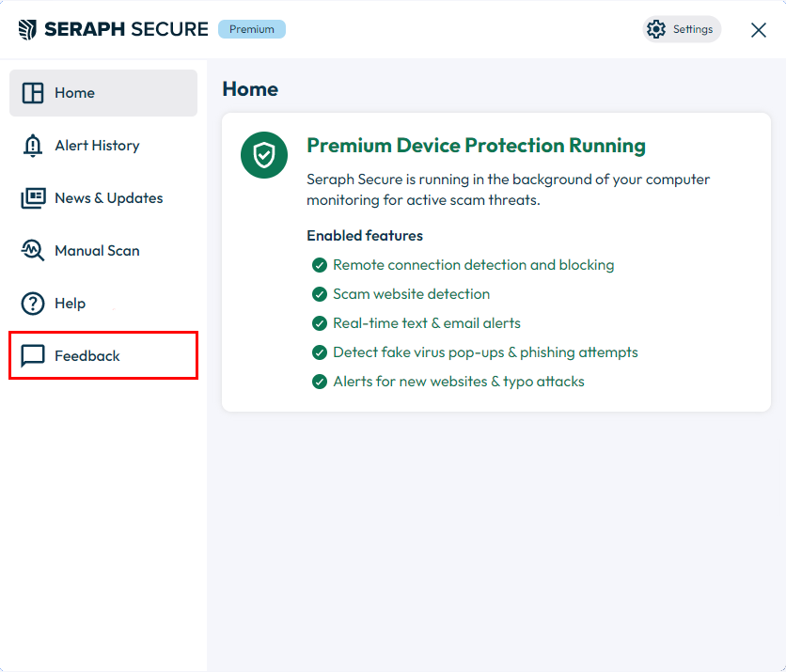The image size is (786, 672).
Task: Click checkmark beside Scam website detection
Action: (320, 294)
